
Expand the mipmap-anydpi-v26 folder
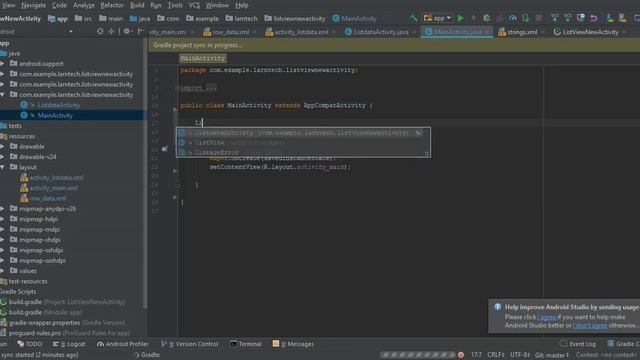click(x=3, y=209)
